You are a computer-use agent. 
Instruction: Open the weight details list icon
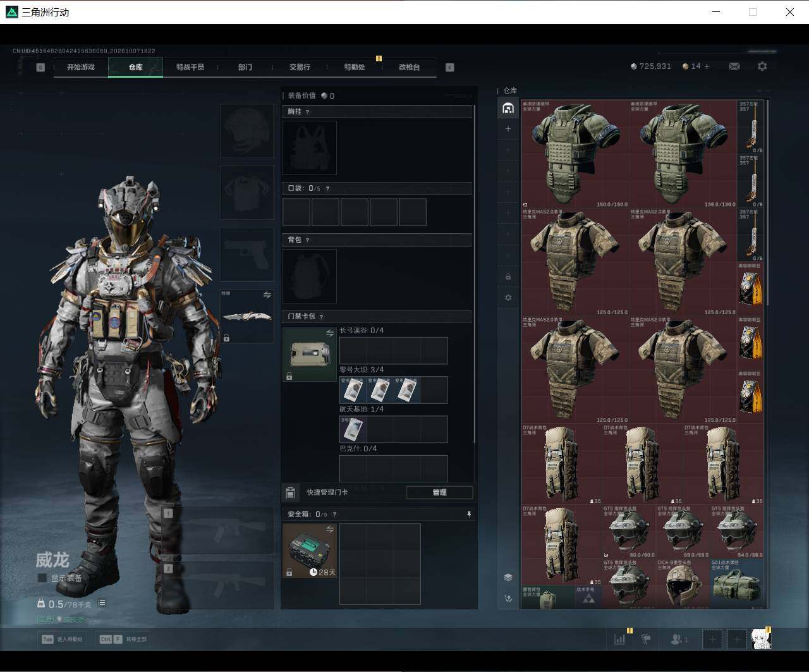pyautogui.click(x=102, y=603)
